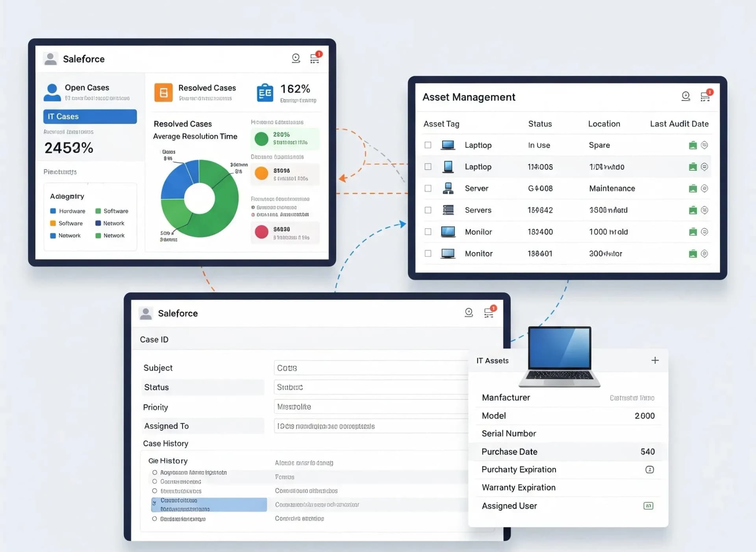Tick the Server row checkbox

[428, 188]
